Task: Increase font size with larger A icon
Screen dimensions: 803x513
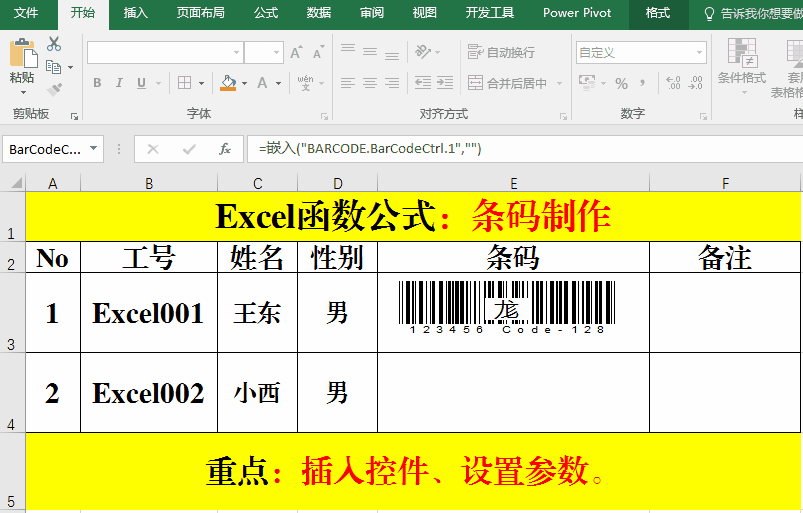Action: [296, 52]
